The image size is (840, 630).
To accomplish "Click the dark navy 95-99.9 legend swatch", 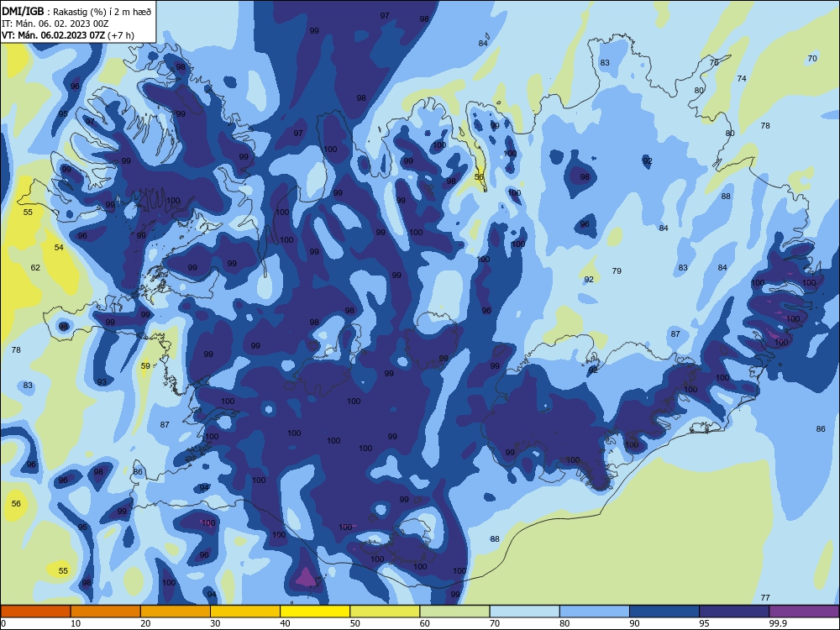I will (x=734, y=612).
